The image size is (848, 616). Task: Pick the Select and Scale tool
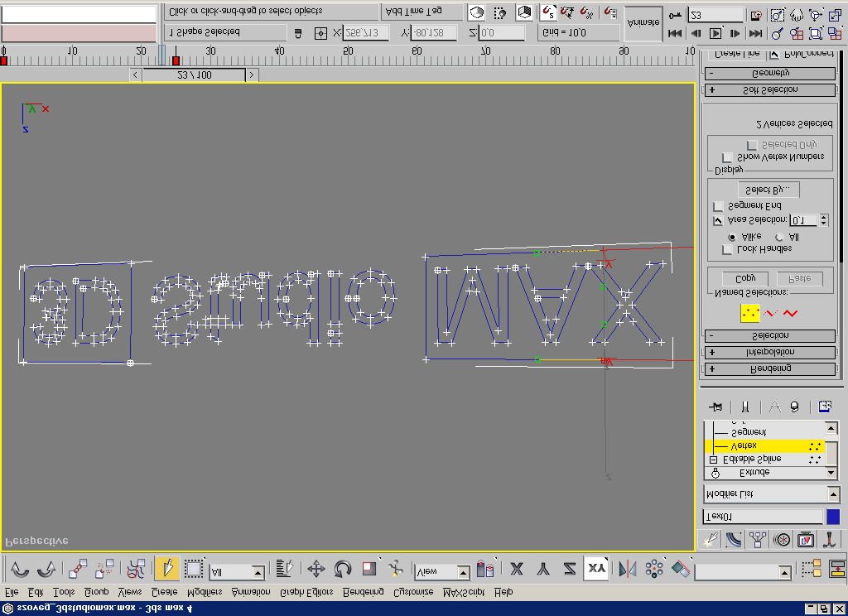(x=369, y=569)
